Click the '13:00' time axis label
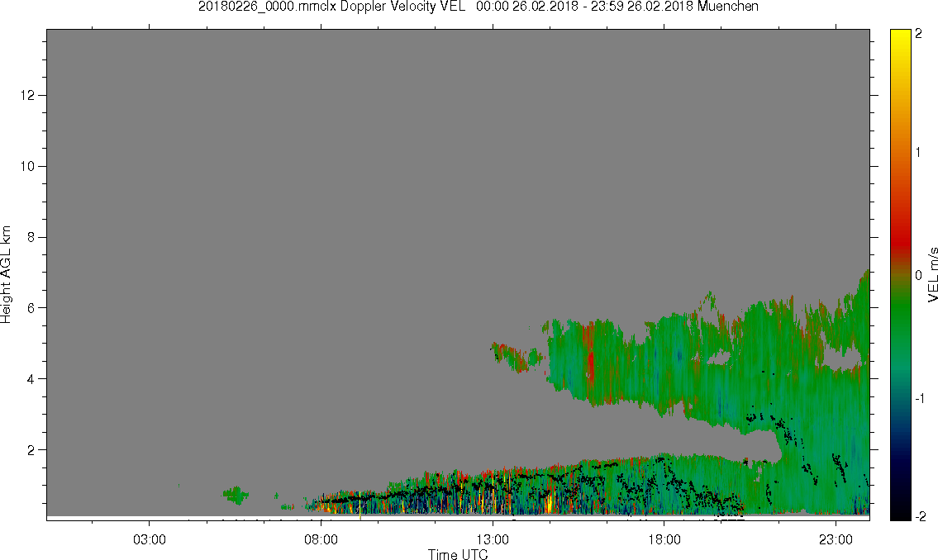This screenshot has height=560, width=938. pos(493,539)
